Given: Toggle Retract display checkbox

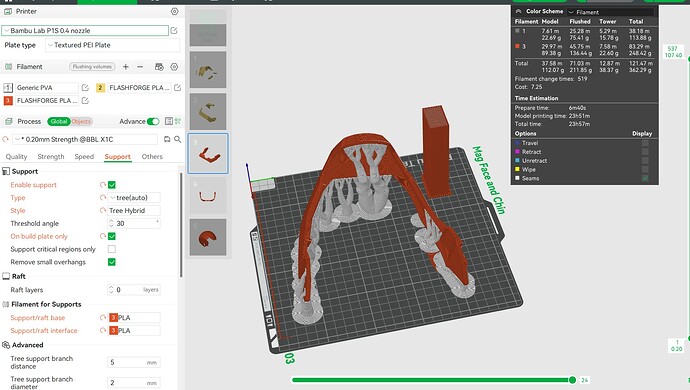Looking at the screenshot, I should (645, 152).
